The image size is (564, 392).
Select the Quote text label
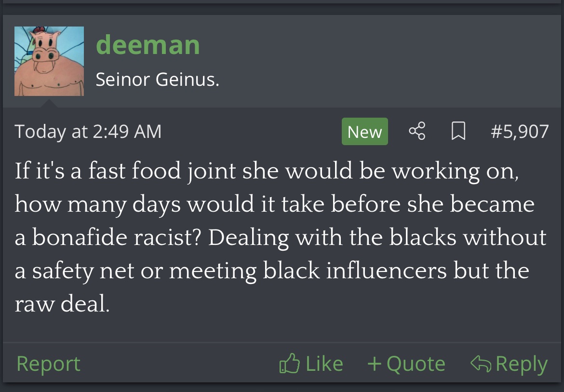[416, 364]
